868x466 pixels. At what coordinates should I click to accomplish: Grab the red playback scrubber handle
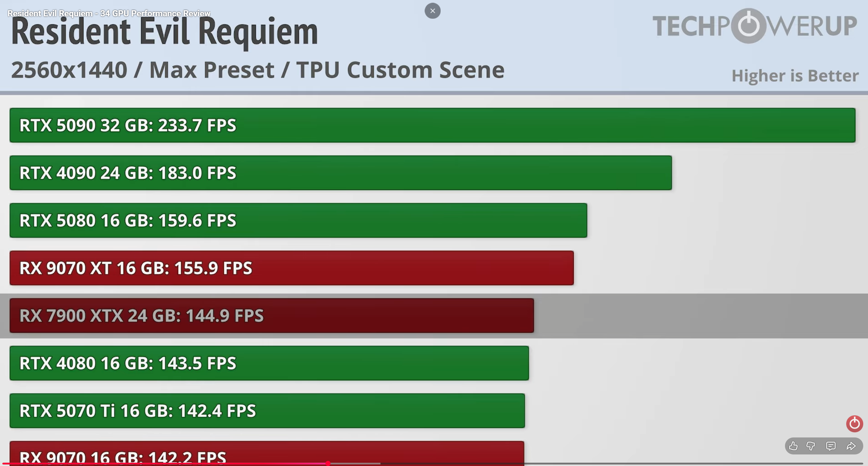pyautogui.click(x=328, y=463)
